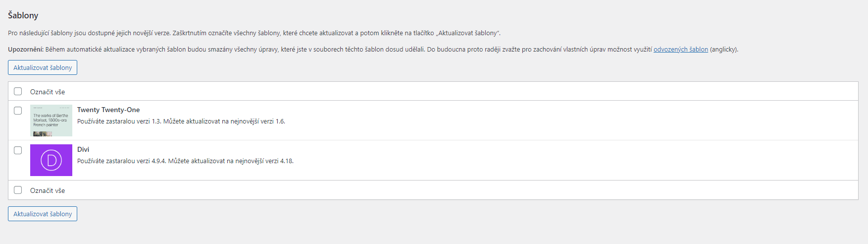Click the Šablony section heading

tap(23, 15)
